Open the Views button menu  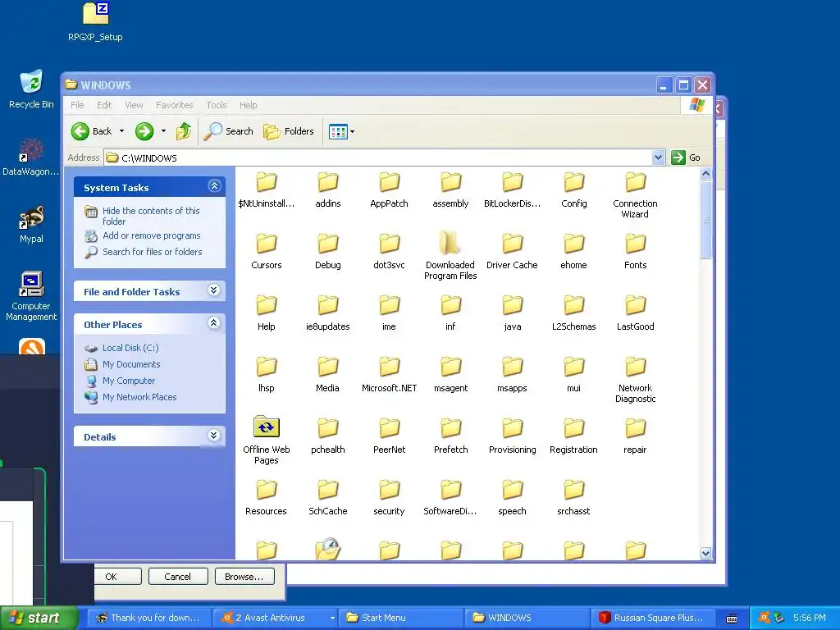tap(341, 131)
